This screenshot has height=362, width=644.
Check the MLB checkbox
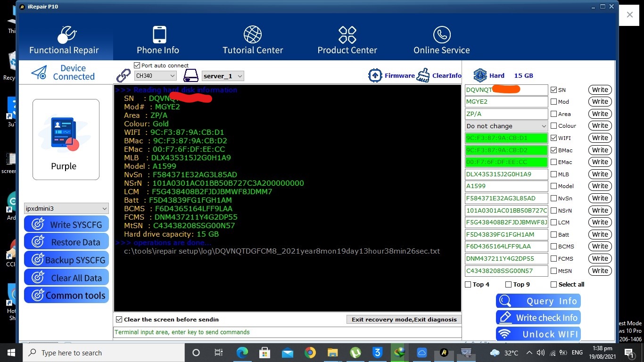[x=554, y=174]
